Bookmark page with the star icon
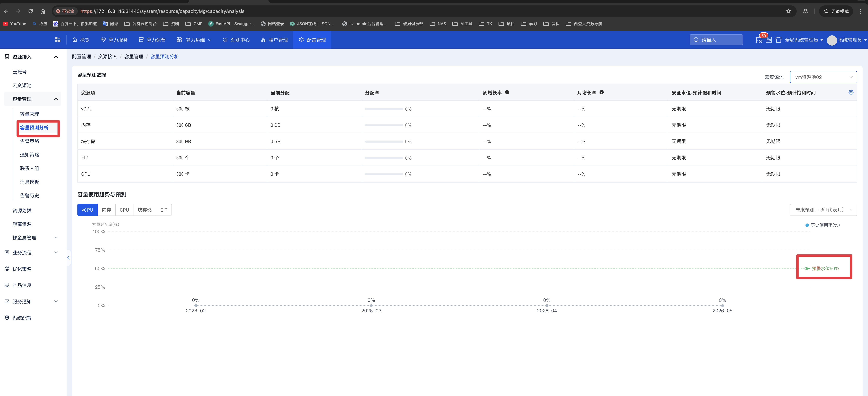Viewport: 868px width, 396px height. [788, 11]
